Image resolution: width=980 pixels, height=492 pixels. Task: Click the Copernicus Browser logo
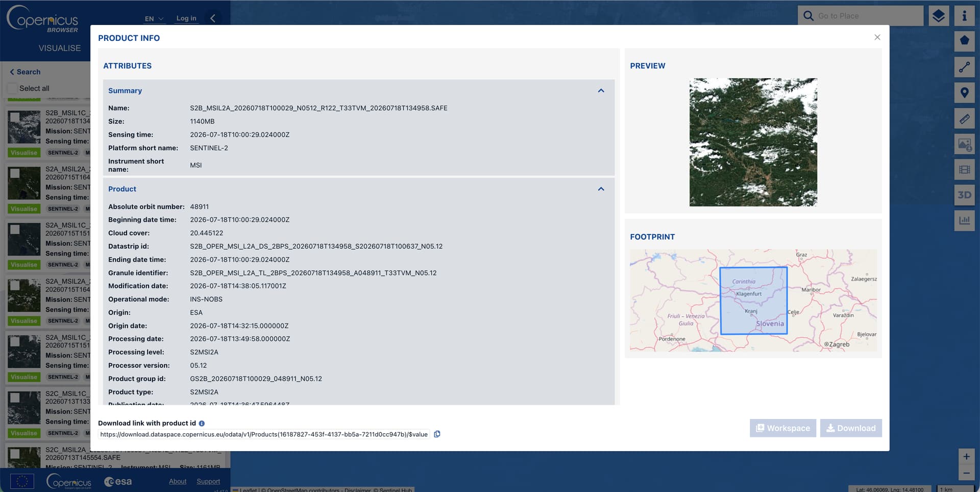coord(42,19)
